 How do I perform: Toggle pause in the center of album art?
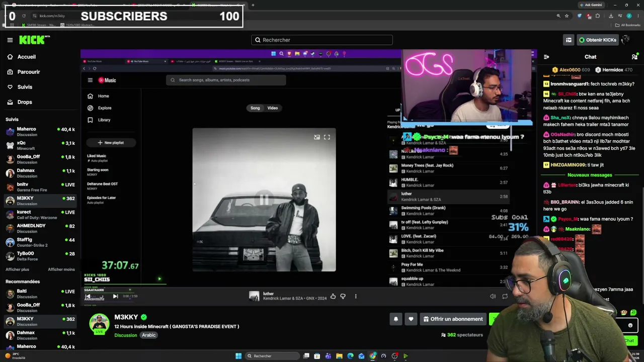point(264,201)
